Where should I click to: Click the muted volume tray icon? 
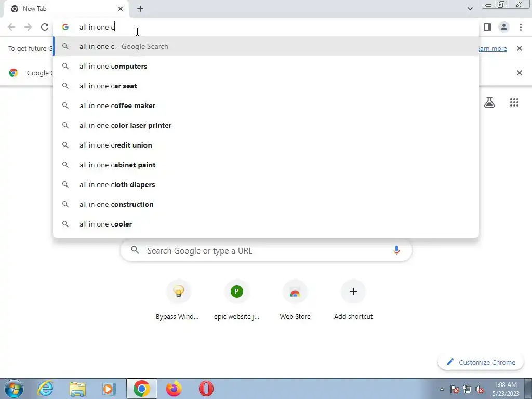(480, 389)
